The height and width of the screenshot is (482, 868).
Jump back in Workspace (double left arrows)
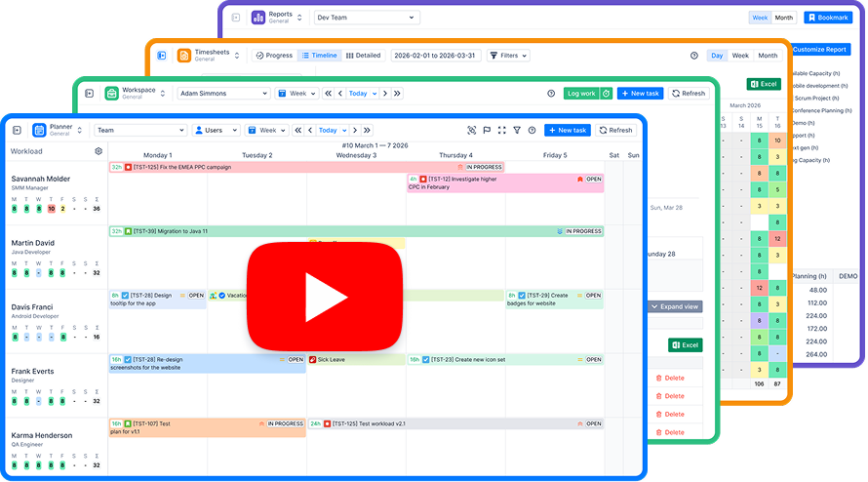pyautogui.click(x=329, y=94)
